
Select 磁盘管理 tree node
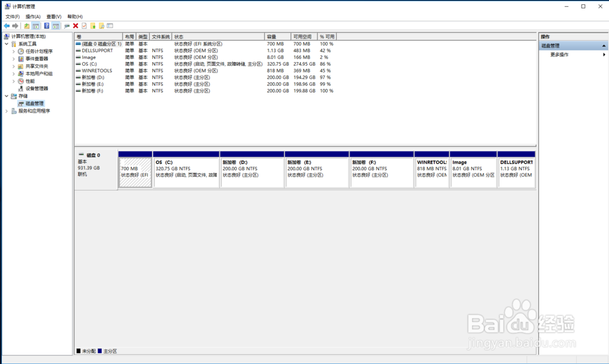coord(34,103)
